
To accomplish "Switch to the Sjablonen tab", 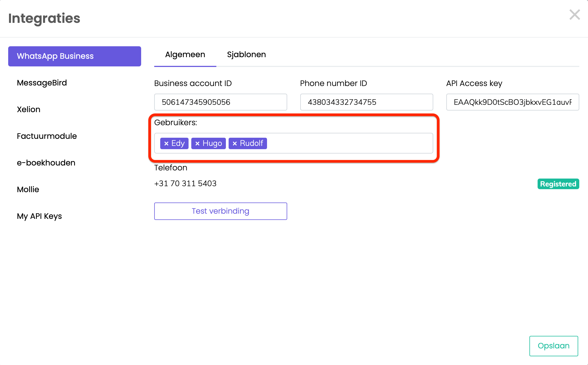I will [x=246, y=54].
